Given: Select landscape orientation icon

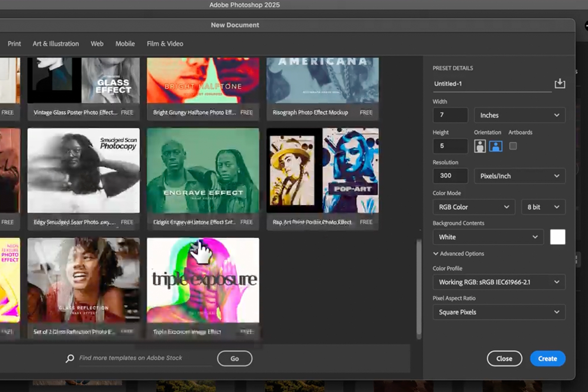Looking at the screenshot, I should pos(496,146).
